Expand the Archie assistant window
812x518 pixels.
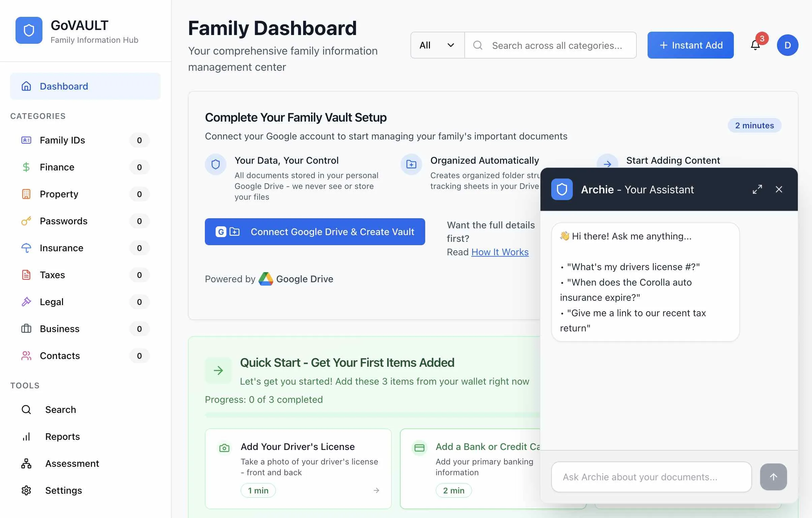[x=757, y=189]
